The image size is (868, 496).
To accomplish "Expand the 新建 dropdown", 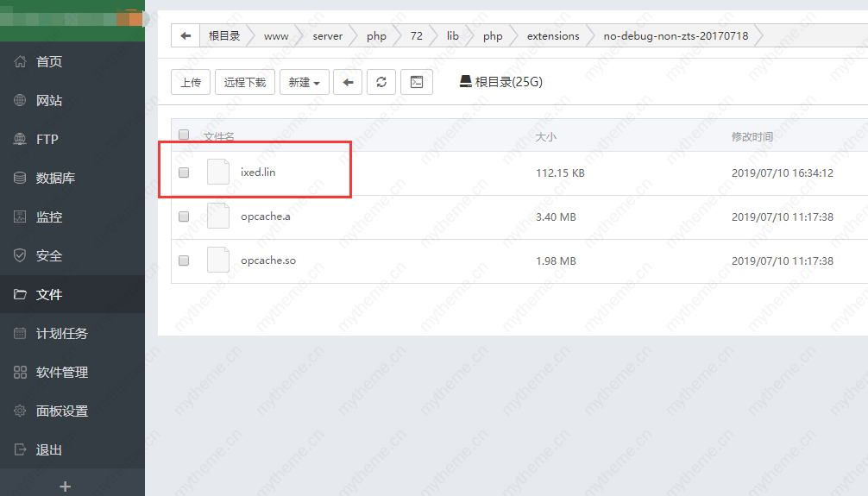I will 304,82.
